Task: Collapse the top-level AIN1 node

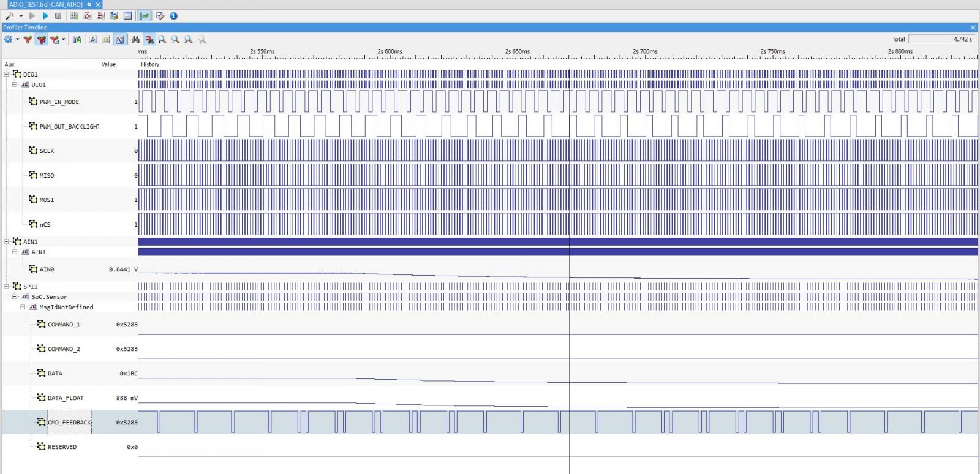Action: coord(7,241)
